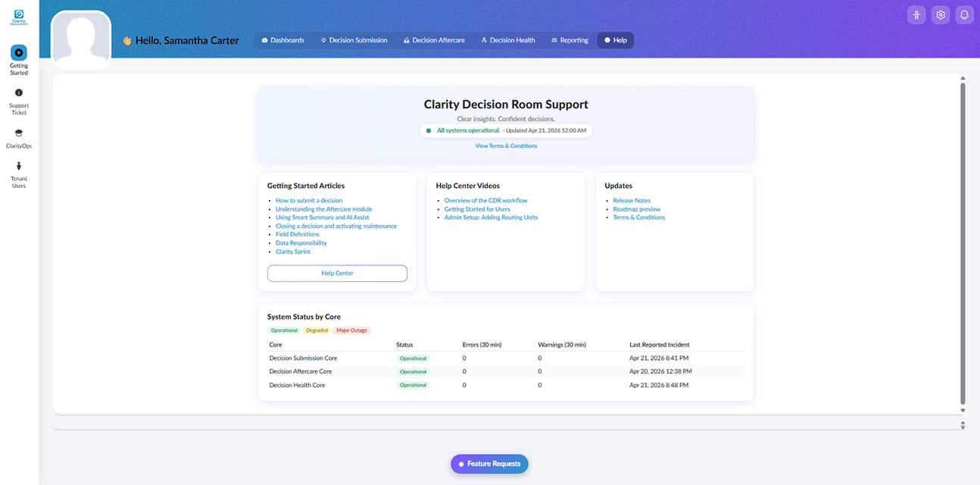Image resolution: width=980 pixels, height=485 pixels.
Task: Click the Degraded legend badge
Action: [317, 330]
